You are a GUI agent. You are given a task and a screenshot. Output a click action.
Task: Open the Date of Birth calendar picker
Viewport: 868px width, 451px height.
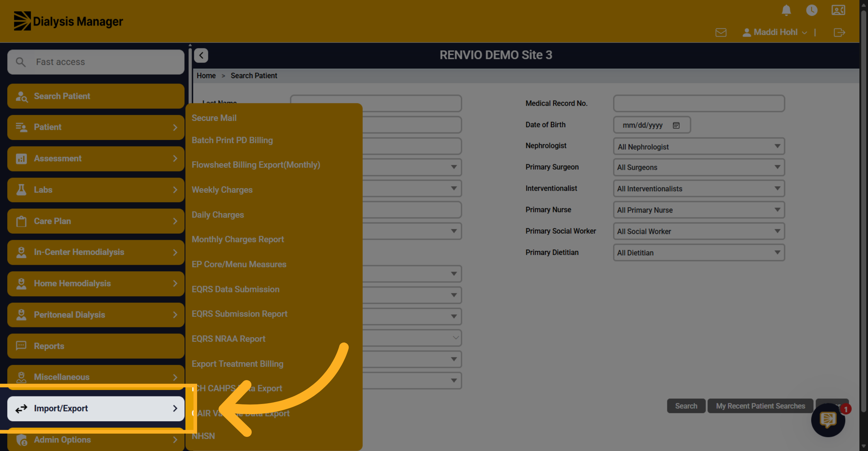tap(676, 125)
